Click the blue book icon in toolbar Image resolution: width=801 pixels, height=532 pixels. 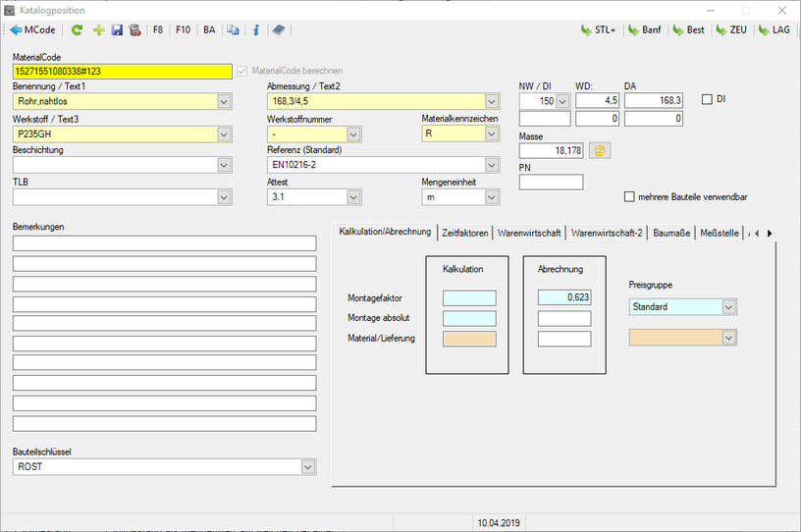pyautogui.click(x=278, y=30)
